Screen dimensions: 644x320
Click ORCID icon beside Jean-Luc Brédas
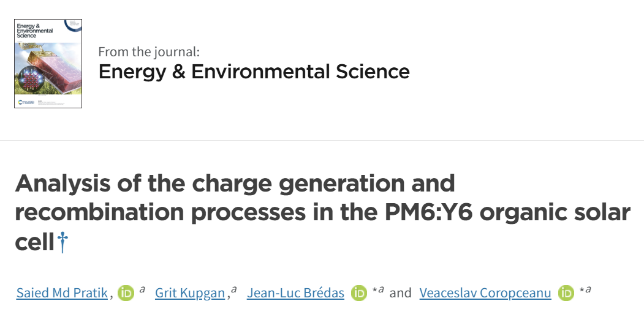[359, 293]
